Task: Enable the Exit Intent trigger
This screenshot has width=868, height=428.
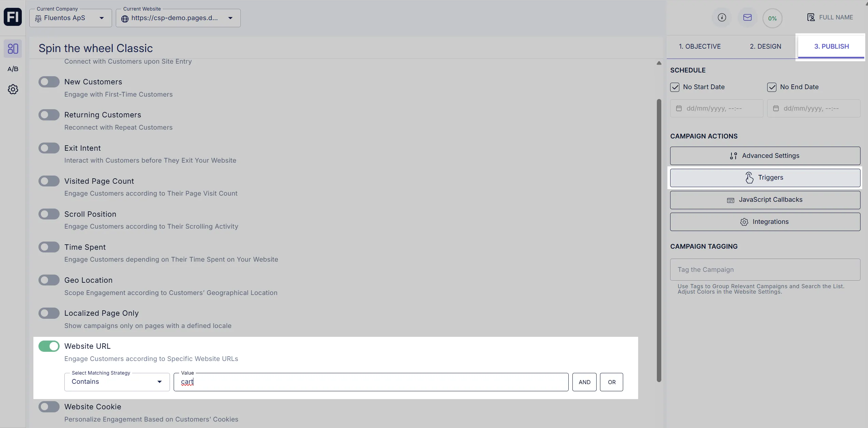Action: coord(49,148)
